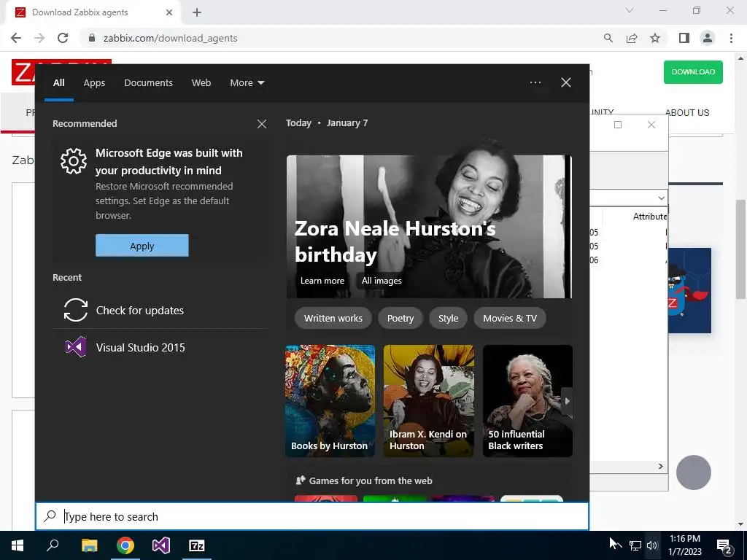Image resolution: width=747 pixels, height=560 pixels.
Task: Open search panel options ellipsis
Action: 535,82
